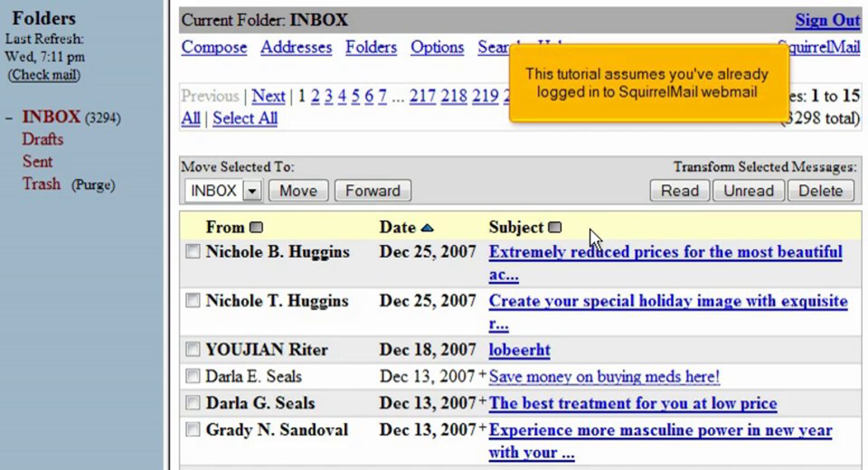Select the YOUJIAN Riter message checkbox

pos(192,349)
